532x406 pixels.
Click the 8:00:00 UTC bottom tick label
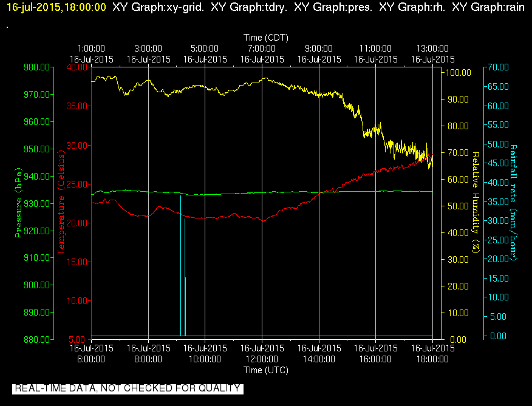pos(148,359)
